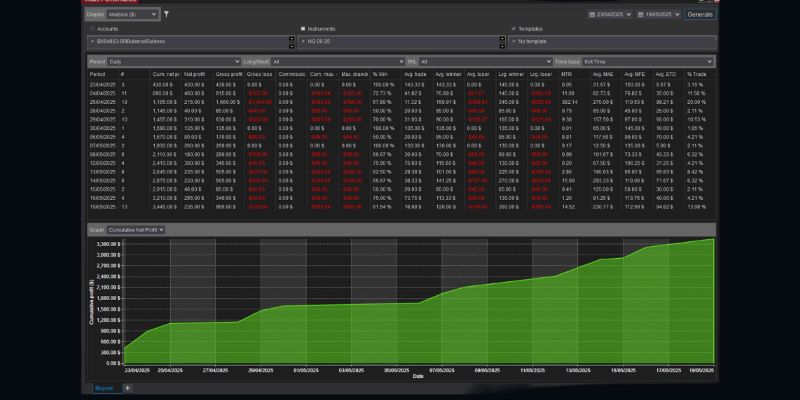Screen dimensions: 800x400
Task: Toggle the No template entry checkbox
Action: (x=514, y=41)
